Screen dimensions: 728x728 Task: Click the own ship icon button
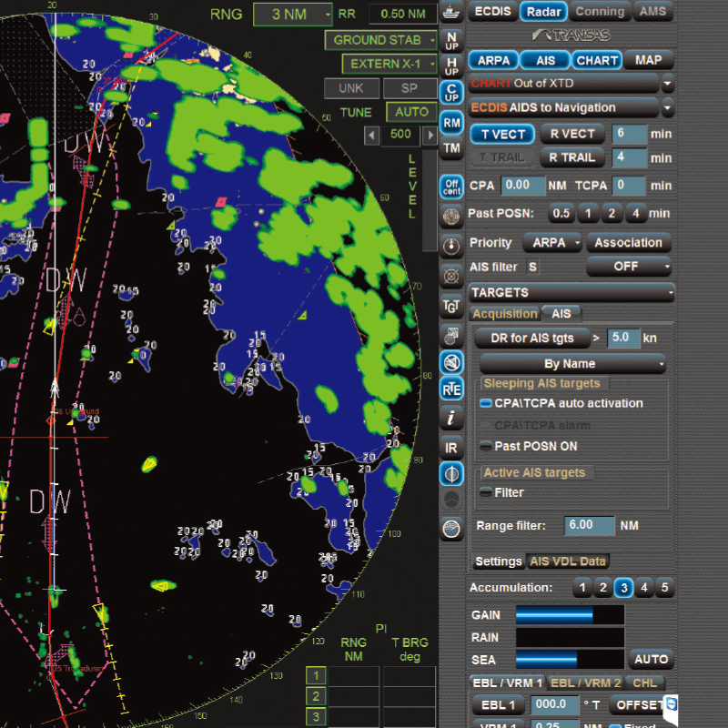click(451, 13)
